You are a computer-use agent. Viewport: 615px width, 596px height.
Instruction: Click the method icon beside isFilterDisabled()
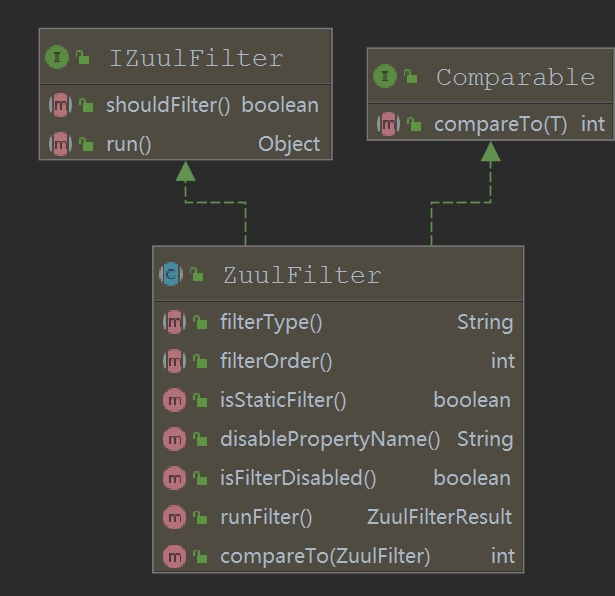[x=175, y=478]
